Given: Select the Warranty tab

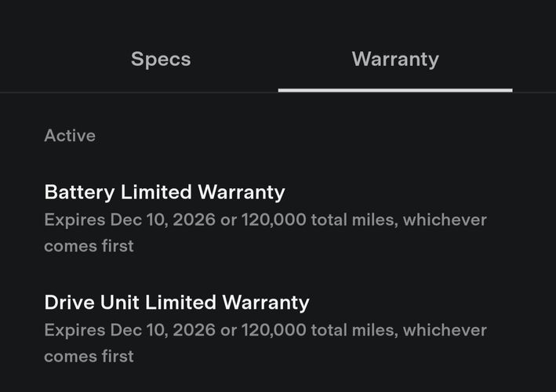Looking at the screenshot, I should [395, 59].
